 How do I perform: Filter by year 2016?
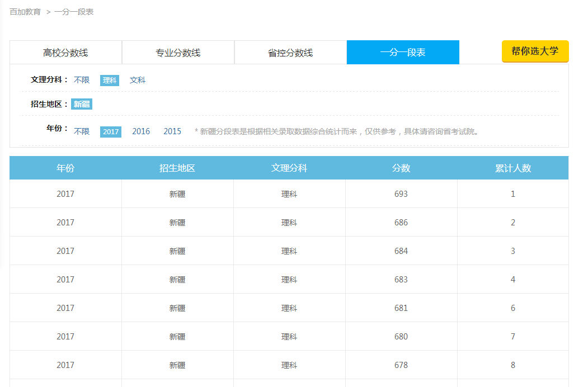coord(141,131)
